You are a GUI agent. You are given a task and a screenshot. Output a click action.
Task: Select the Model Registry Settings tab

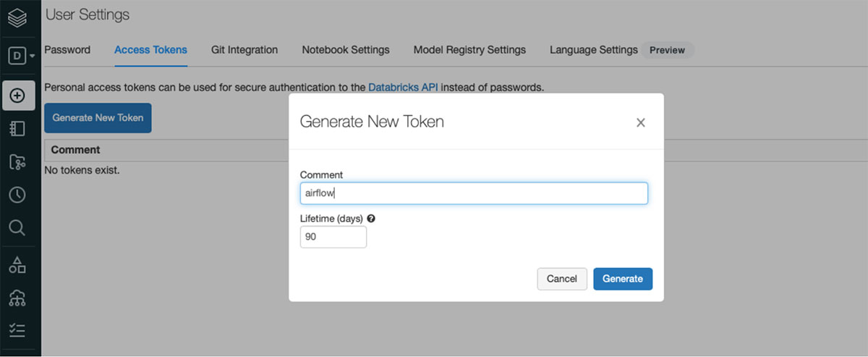(x=469, y=50)
